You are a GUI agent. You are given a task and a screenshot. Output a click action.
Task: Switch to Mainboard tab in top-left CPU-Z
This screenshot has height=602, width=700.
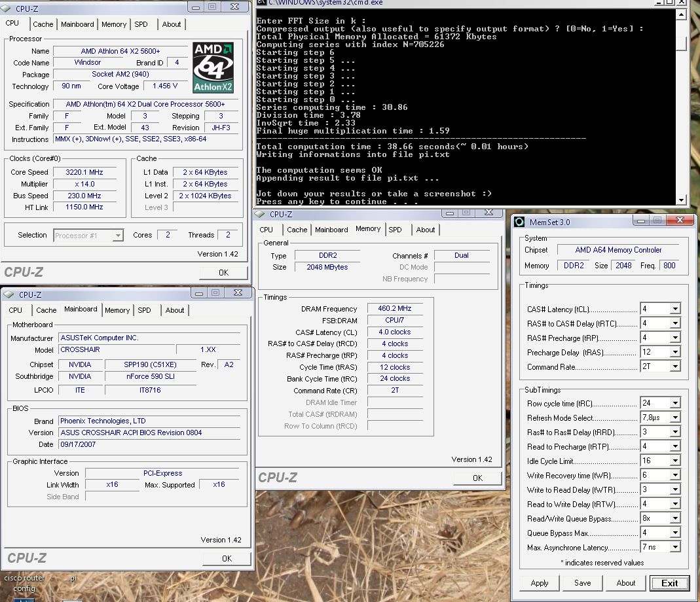77,24
